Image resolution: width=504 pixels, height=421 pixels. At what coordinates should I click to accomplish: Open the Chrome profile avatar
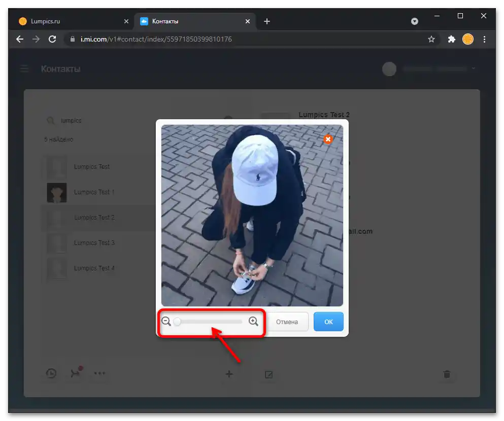click(467, 39)
